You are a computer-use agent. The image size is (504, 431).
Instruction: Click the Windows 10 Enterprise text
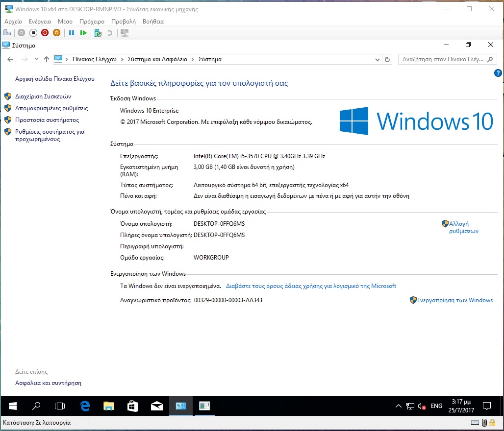click(149, 111)
